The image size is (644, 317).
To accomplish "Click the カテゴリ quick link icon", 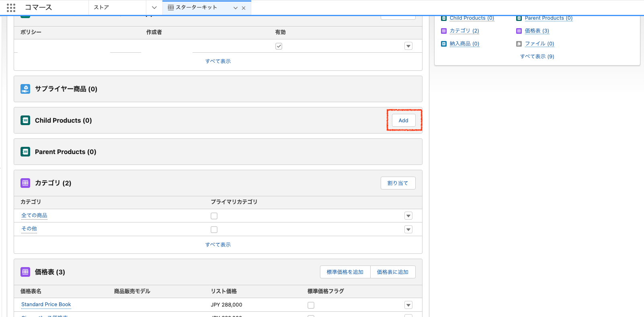I will (x=444, y=31).
